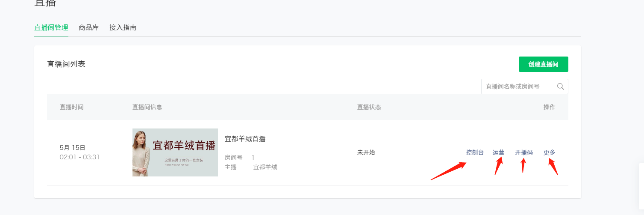Click the 操作 column header

click(x=550, y=107)
